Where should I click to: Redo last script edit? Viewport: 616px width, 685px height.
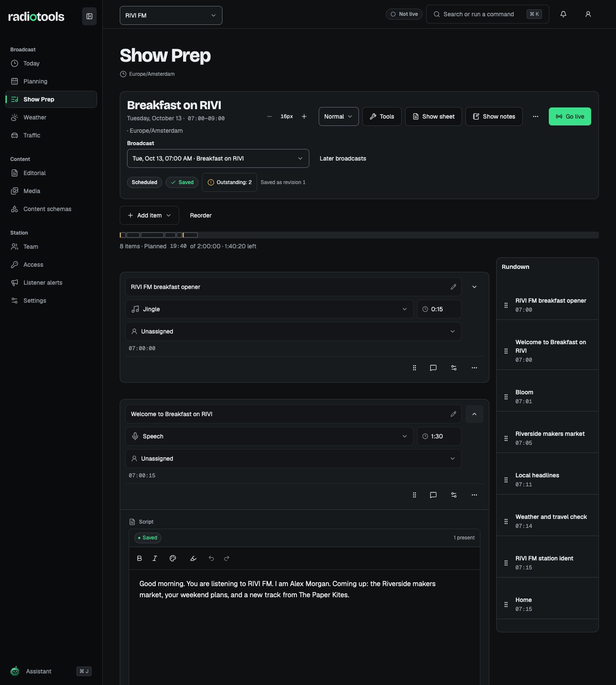pos(227,558)
